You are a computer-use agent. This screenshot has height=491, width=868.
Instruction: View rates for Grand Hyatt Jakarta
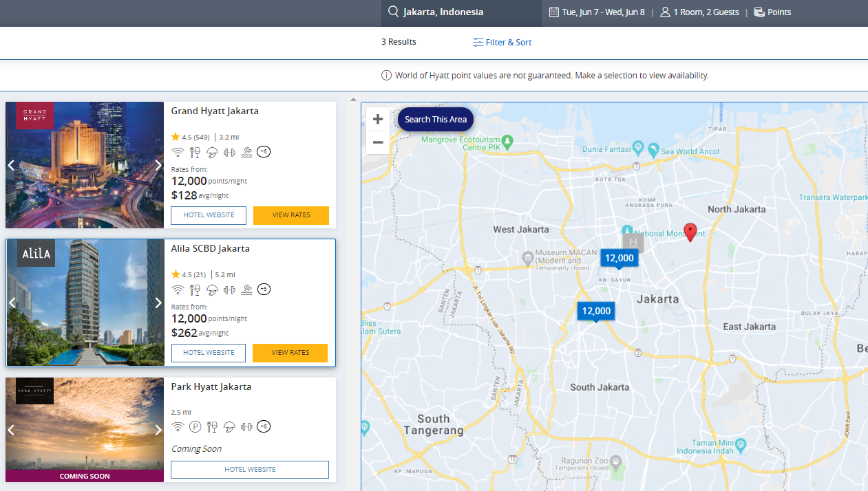pos(291,215)
